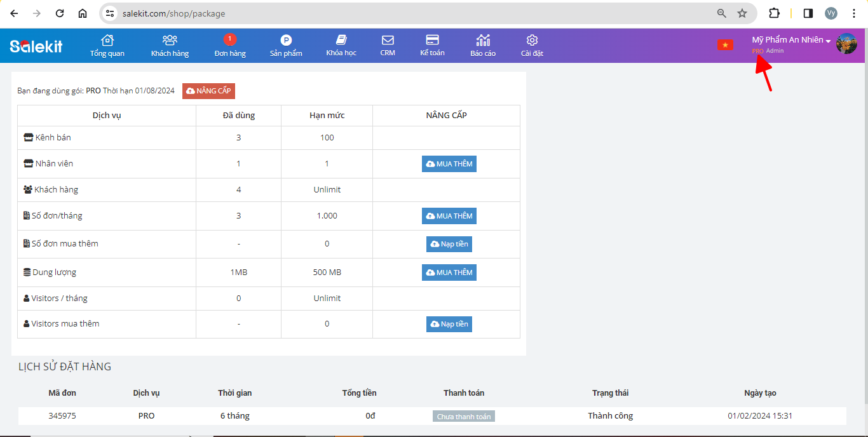
Task: Click MUA THÊM for Nhân viên
Action: [x=449, y=164]
